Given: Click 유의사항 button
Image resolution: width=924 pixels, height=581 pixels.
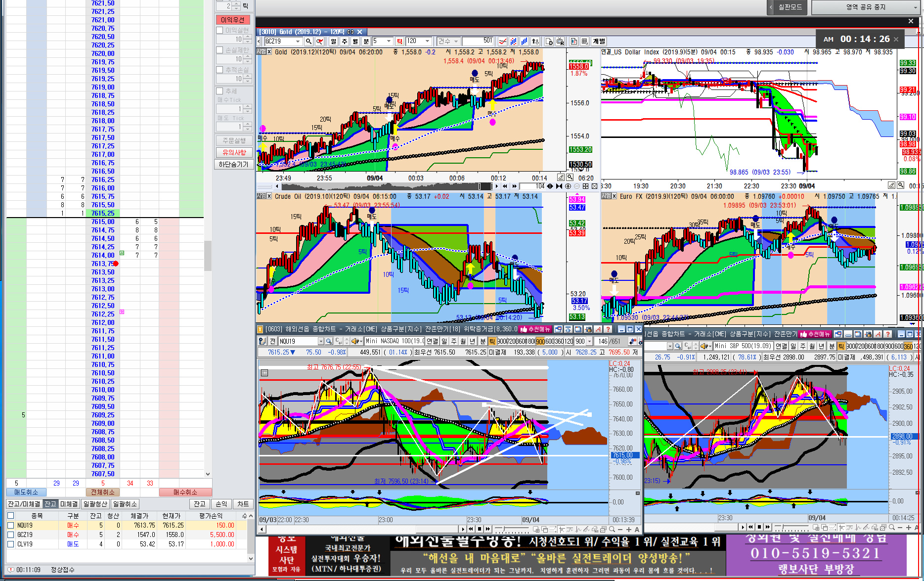Looking at the screenshot, I should point(234,152).
